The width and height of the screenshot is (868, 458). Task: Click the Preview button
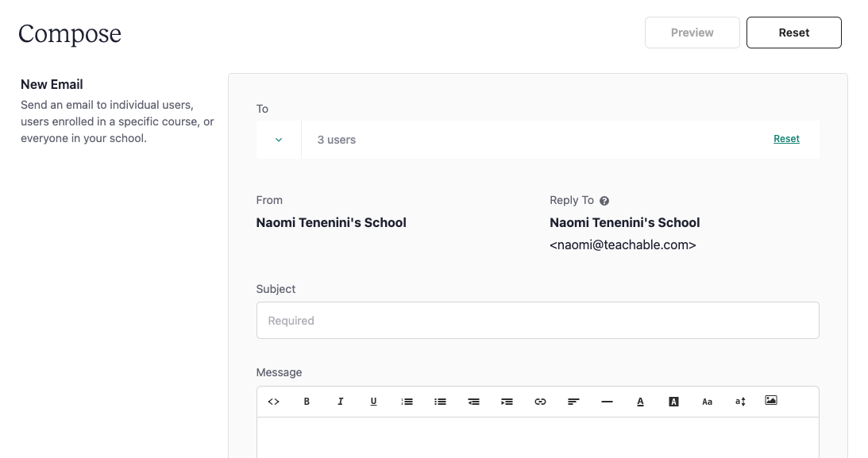click(x=692, y=33)
